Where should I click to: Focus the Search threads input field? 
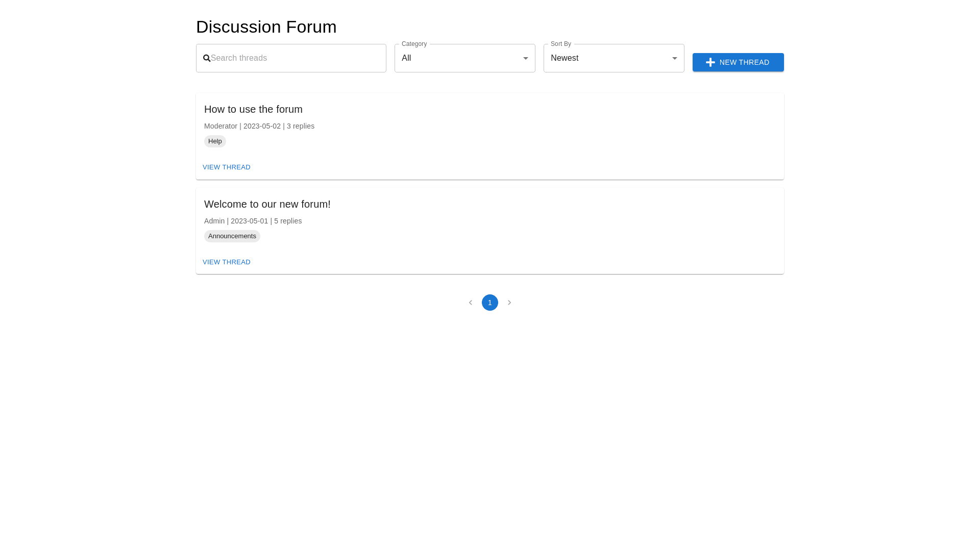click(x=296, y=58)
